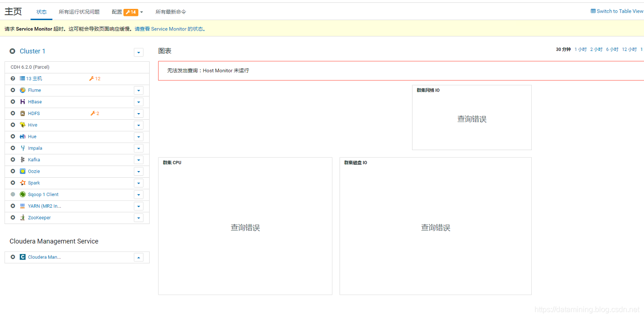Click the CDH 6.2.0 (Parcel) text
644x318 pixels.
(x=30, y=67)
